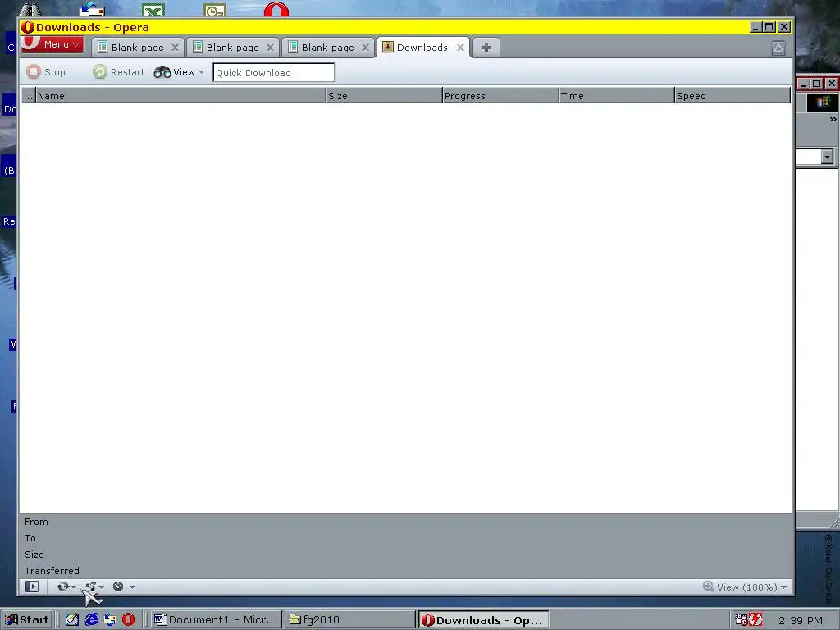The image size is (840, 630).
Task: Switch to Document1 Microsoft Word taskbar button
Action: pos(216,620)
